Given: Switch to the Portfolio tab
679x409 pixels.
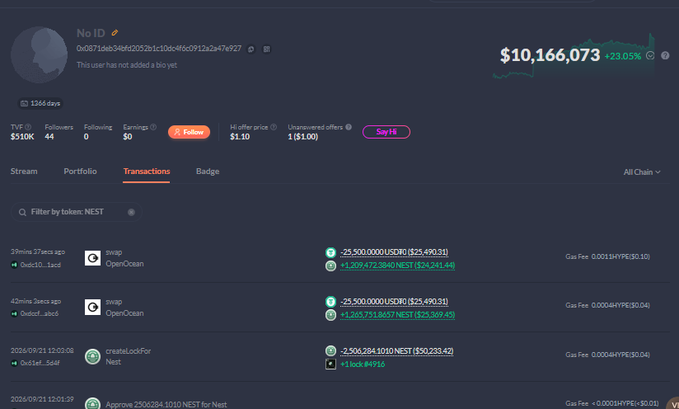Looking at the screenshot, I should (x=80, y=171).
